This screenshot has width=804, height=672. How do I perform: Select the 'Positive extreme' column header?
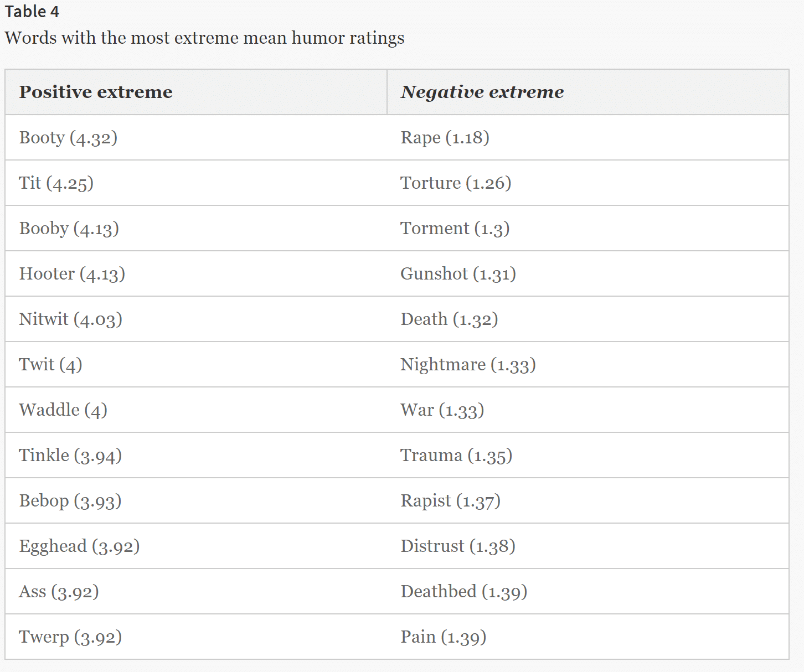[x=96, y=92]
